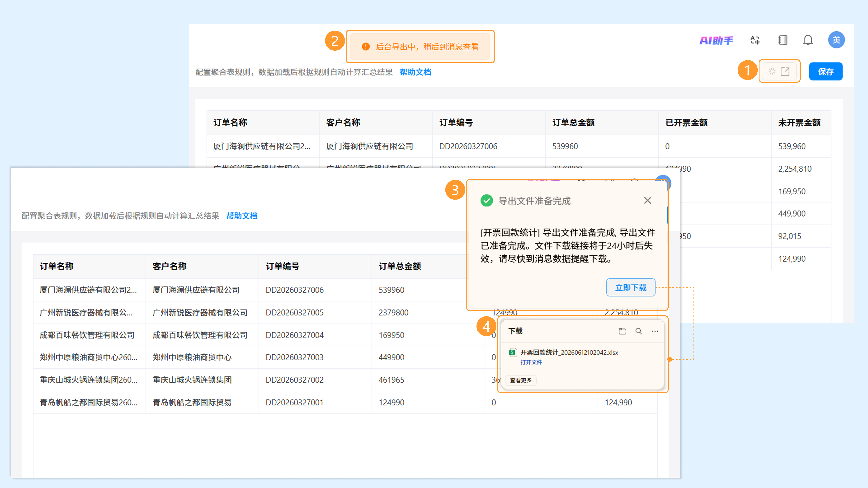Click the orange warning icon in export toast
This screenshot has height=488, width=868.
point(366,47)
